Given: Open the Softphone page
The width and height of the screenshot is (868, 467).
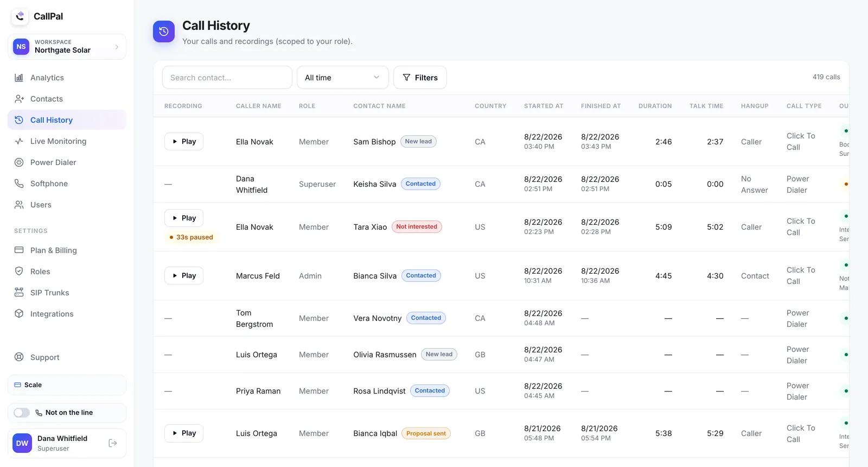Looking at the screenshot, I should point(67,184).
